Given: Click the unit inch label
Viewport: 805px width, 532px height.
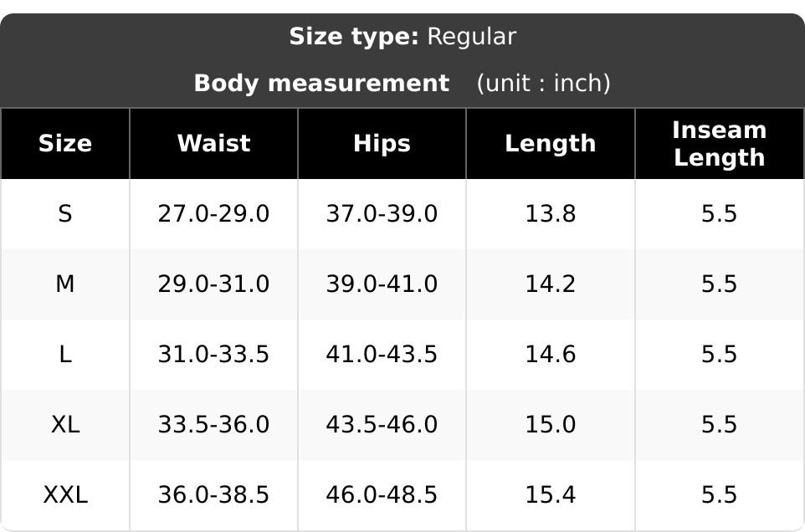Looking at the screenshot, I should [x=544, y=83].
